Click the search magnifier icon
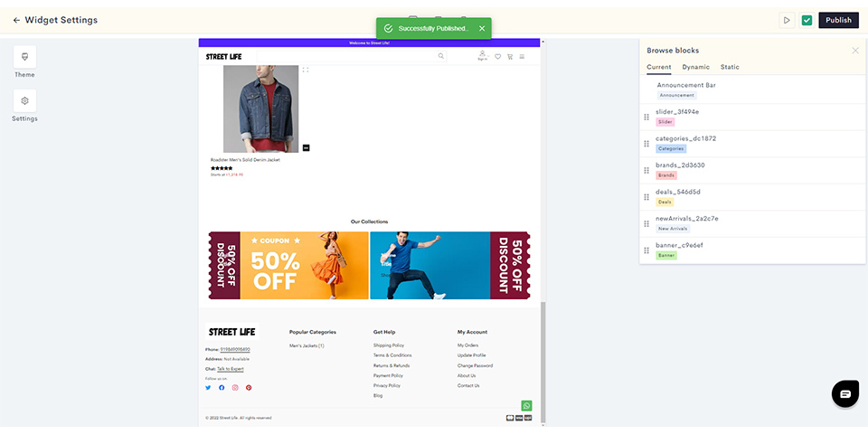The height and width of the screenshot is (434, 868). (441, 56)
